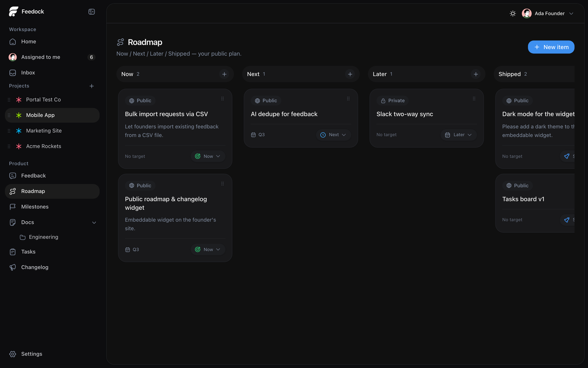Click the Now column header
Viewport: 588px width, 368px height.
pos(175,74)
